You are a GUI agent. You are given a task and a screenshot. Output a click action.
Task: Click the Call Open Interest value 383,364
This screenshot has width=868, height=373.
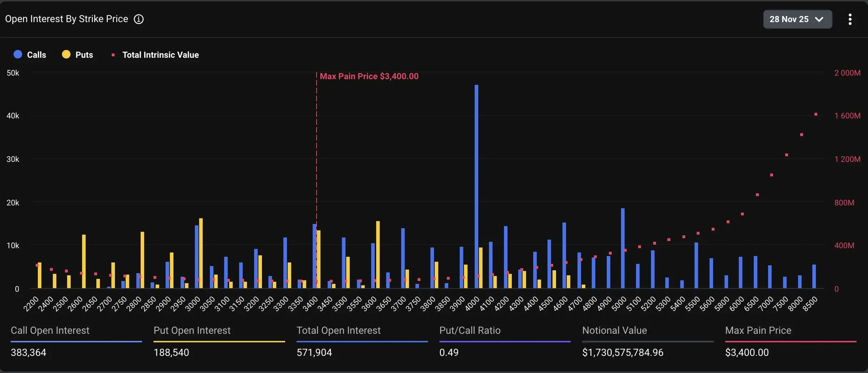(29, 352)
